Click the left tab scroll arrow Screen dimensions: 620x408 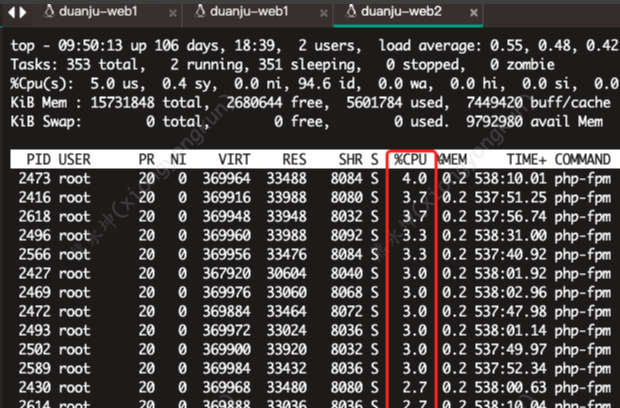coord(11,12)
